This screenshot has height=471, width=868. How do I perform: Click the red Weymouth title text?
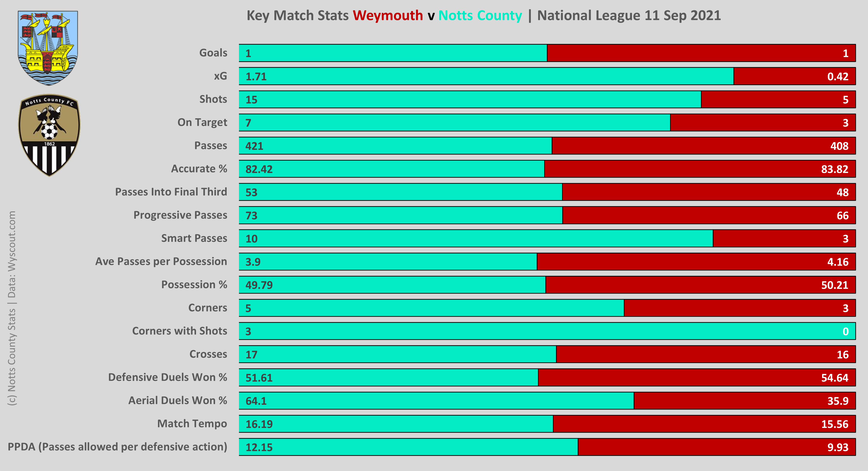[x=387, y=15]
